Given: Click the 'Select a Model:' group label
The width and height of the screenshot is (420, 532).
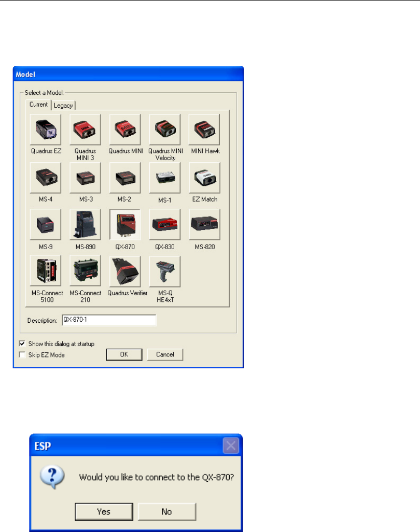Looking at the screenshot, I should coord(44,93).
